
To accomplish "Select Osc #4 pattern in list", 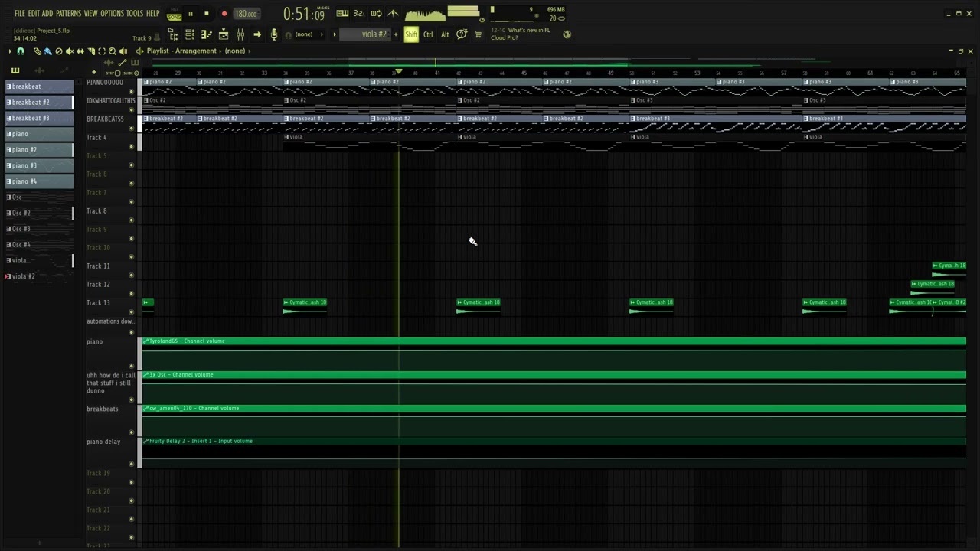I will pyautogui.click(x=39, y=245).
